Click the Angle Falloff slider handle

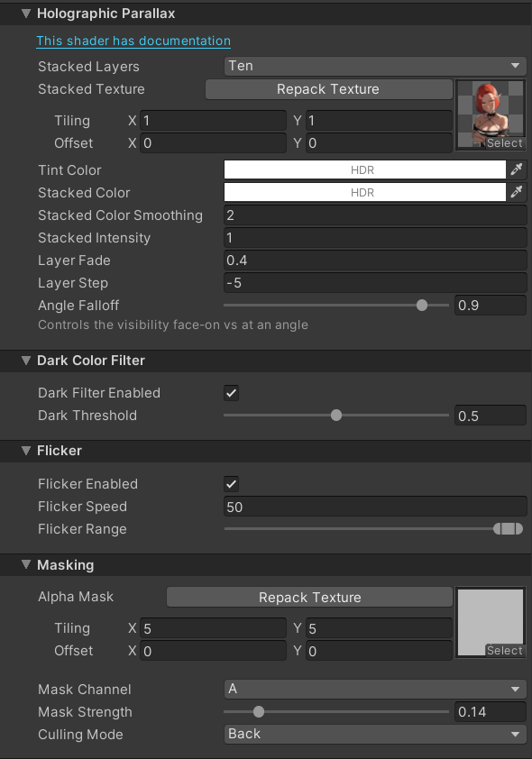[x=421, y=305]
